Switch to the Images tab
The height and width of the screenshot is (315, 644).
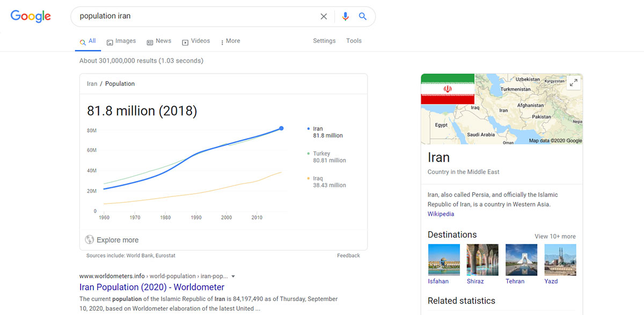(121, 41)
